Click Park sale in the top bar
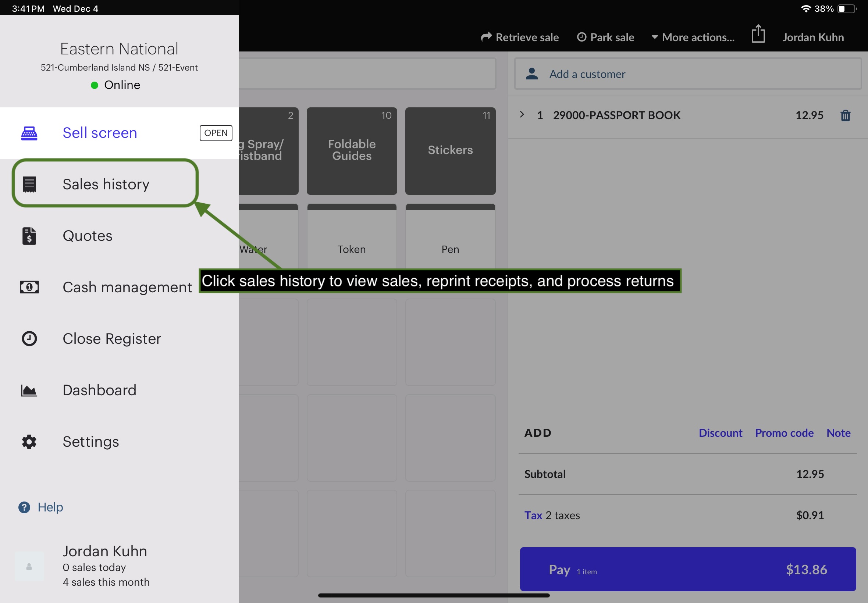 click(605, 38)
